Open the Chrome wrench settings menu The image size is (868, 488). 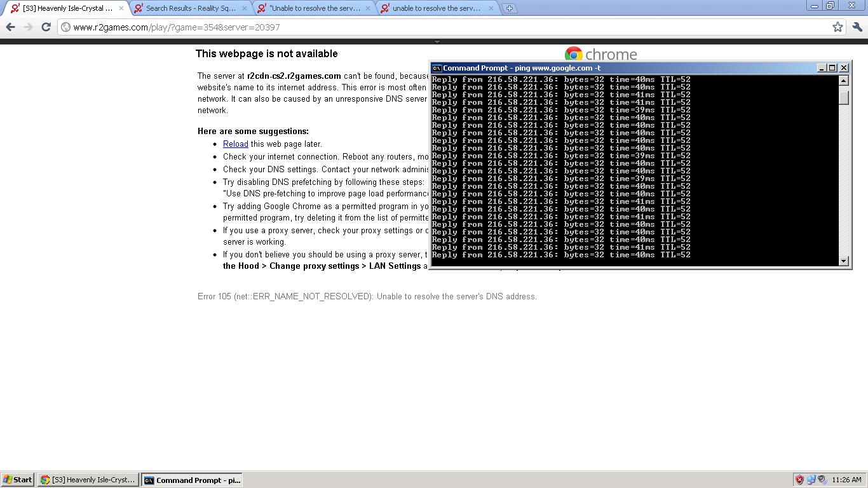tap(857, 27)
